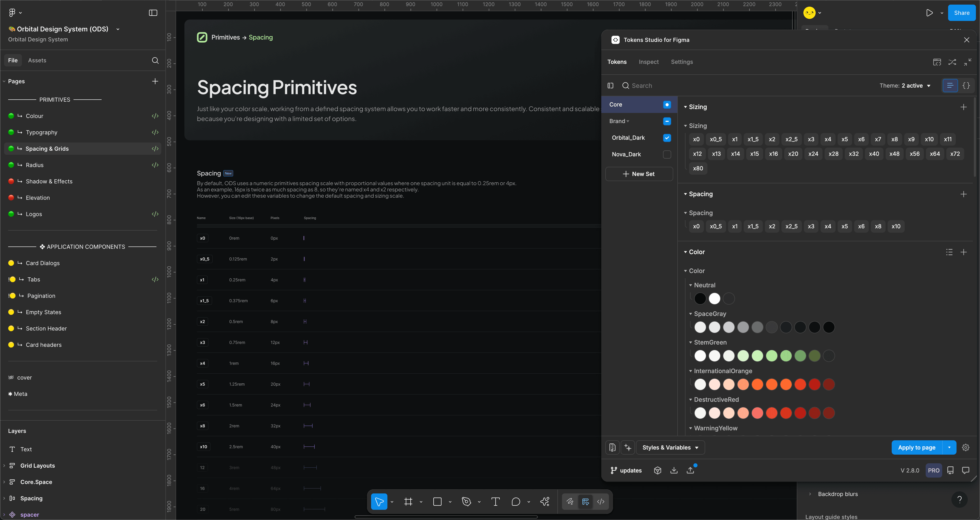Toggle the Core token set checkbox
This screenshot has height=520, width=980.
click(667, 105)
